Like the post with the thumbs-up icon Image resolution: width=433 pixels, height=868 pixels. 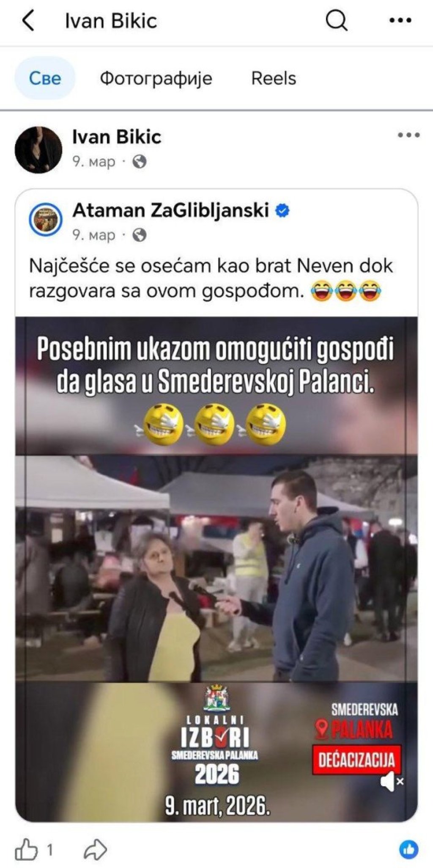pos(27,849)
